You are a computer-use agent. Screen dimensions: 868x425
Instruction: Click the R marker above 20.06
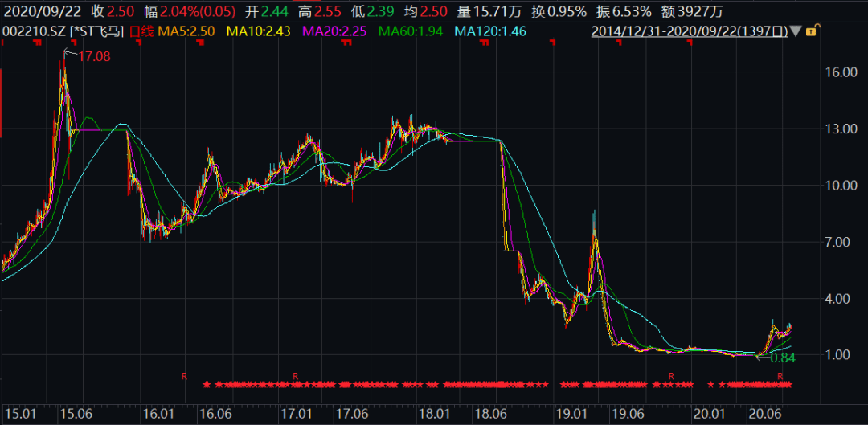pyautogui.click(x=780, y=375)
